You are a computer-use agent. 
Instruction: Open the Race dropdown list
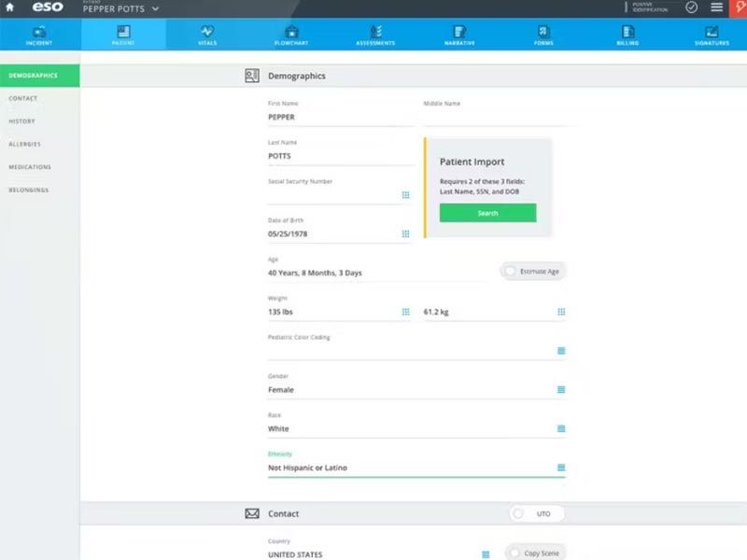click(x=559, y=428)
